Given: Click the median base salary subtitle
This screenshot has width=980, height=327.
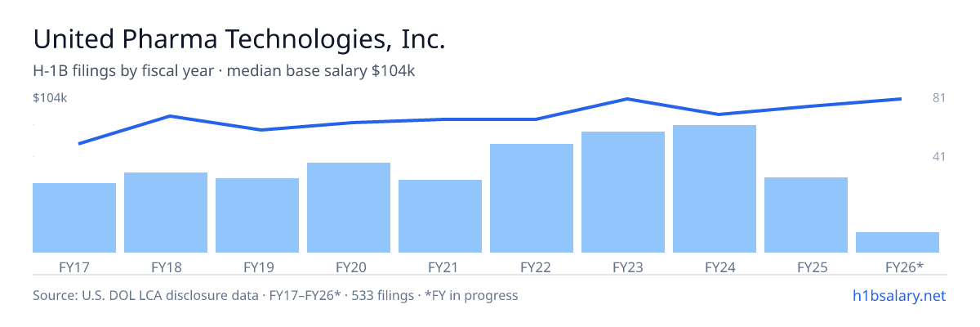Looking at the screenshot, I should (x=321, y=71).
